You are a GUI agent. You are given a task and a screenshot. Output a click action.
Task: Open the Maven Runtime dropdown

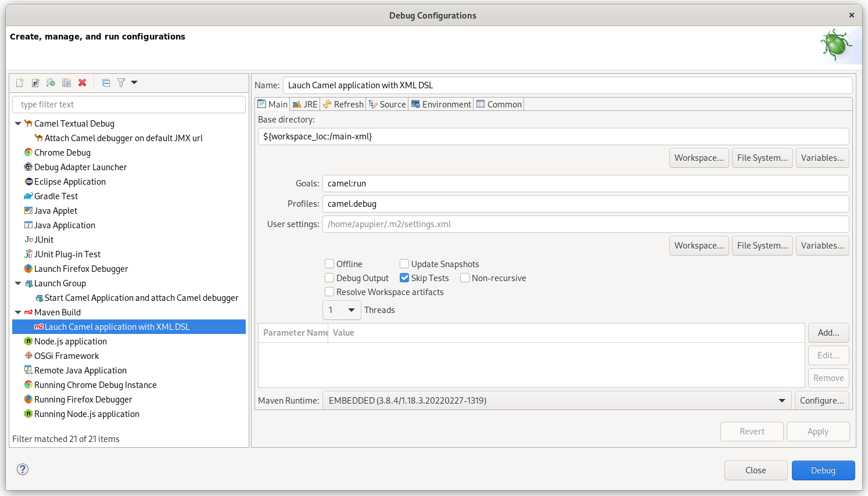coord(781,400)
